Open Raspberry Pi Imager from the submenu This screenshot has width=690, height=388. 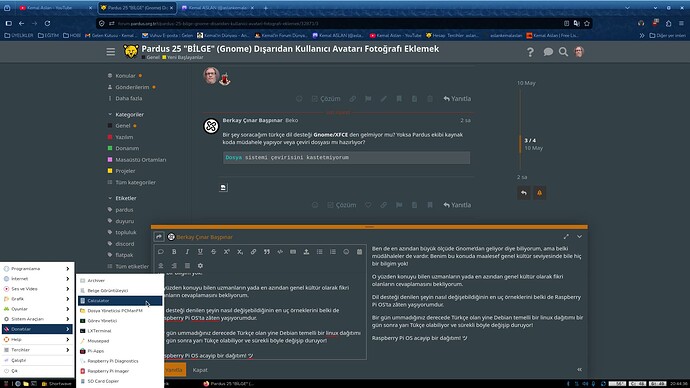[120, 371]
